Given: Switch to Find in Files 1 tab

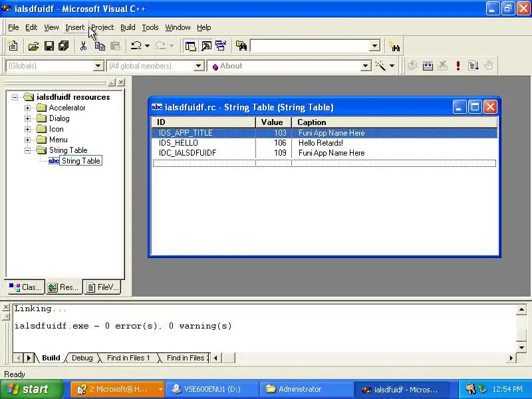Looking at the screenshot, I should [x=128, y=358].
